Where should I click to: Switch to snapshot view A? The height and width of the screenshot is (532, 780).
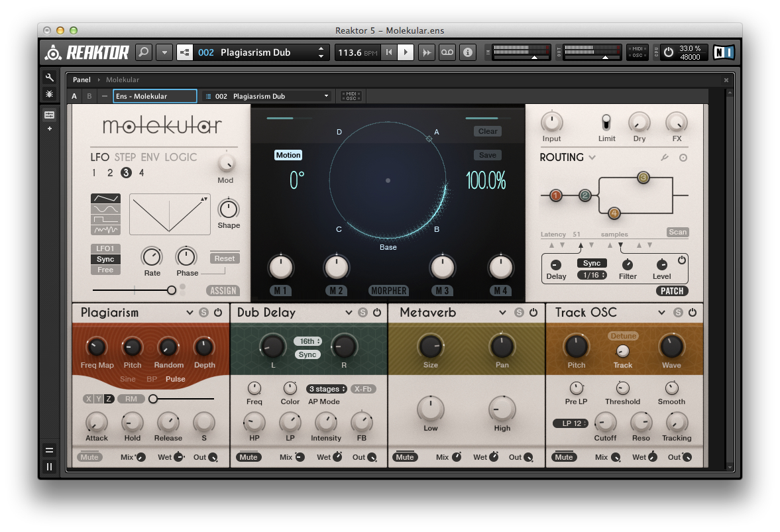[x=74, y=95]
